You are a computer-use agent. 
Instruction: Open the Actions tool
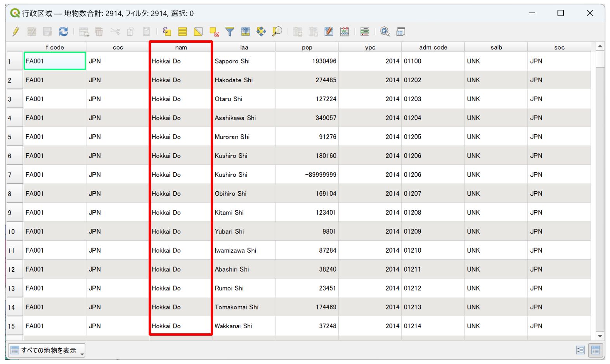[x=385, y=32]
